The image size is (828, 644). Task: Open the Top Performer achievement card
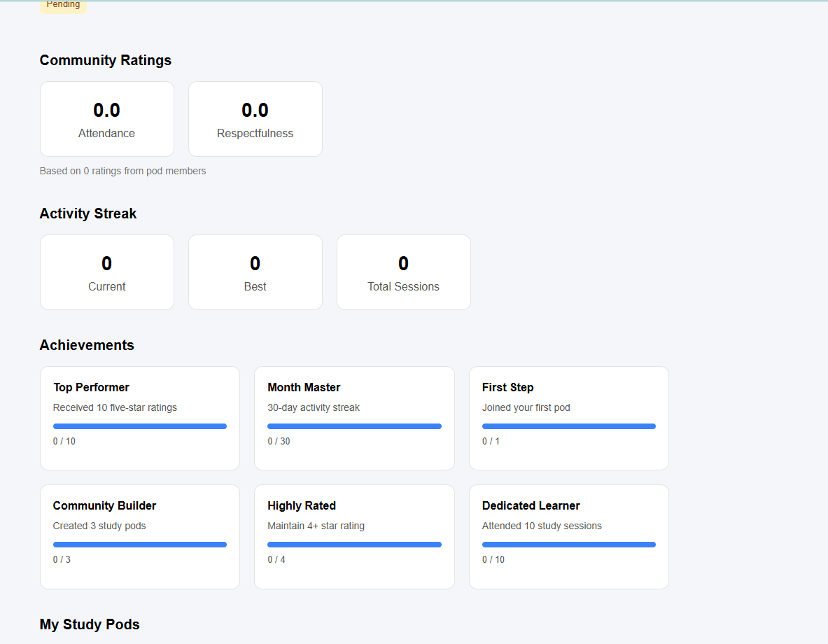[140, 418]
